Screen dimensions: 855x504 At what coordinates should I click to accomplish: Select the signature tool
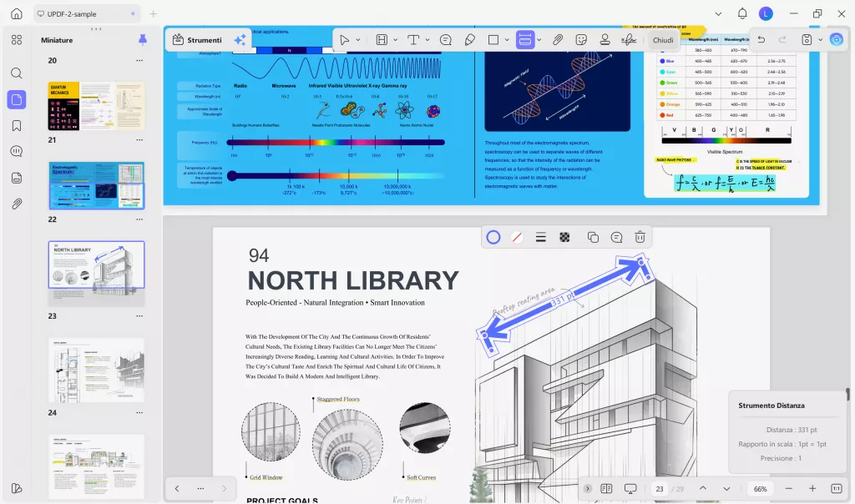click(x=629, y=40)
